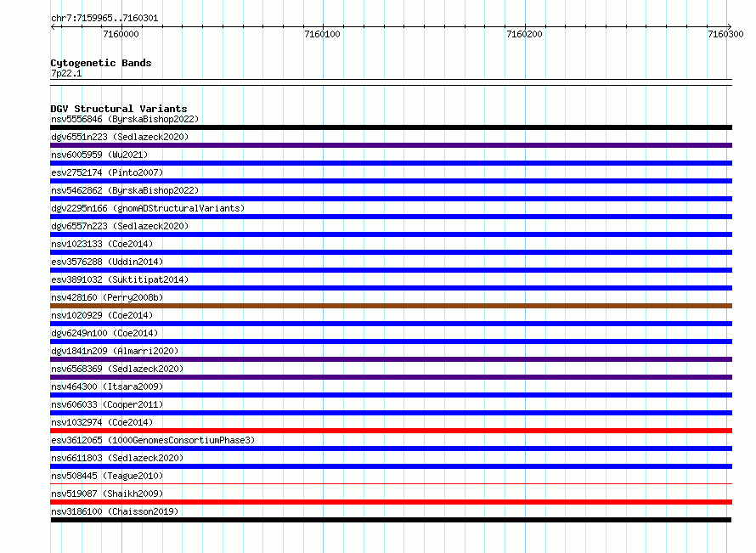
Task: Click the 7160200 ruler position label
Action: 525,34
